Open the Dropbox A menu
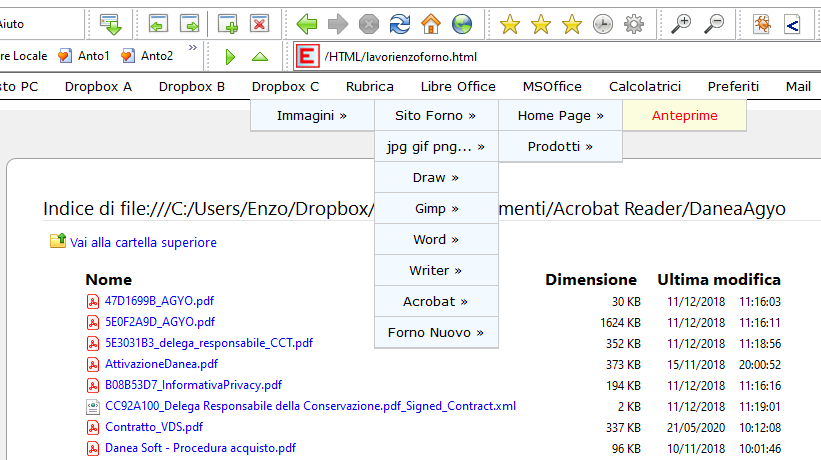Screen dimensions: 821x460 coord(98,86)
